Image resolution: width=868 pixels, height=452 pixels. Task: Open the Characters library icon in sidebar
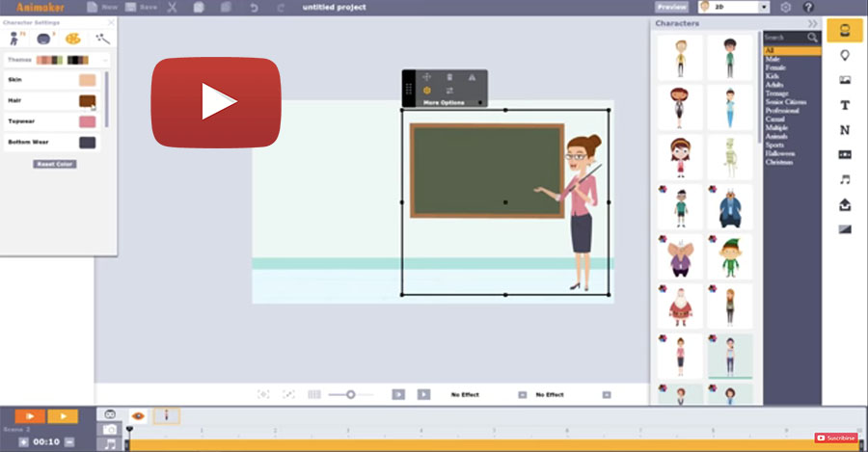[x=844, y=30]
